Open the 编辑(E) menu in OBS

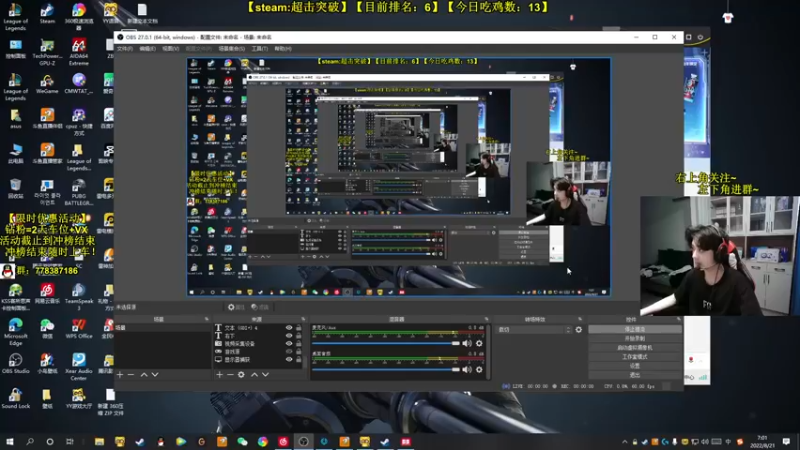coord(147,48)
